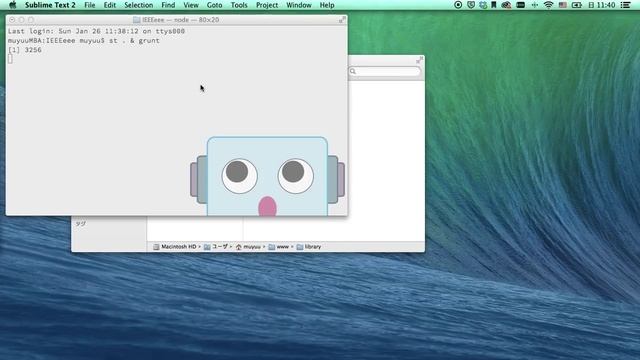The image size is (640, 360).
Task: Open Notification Center list icon
Action: [625, 5]
